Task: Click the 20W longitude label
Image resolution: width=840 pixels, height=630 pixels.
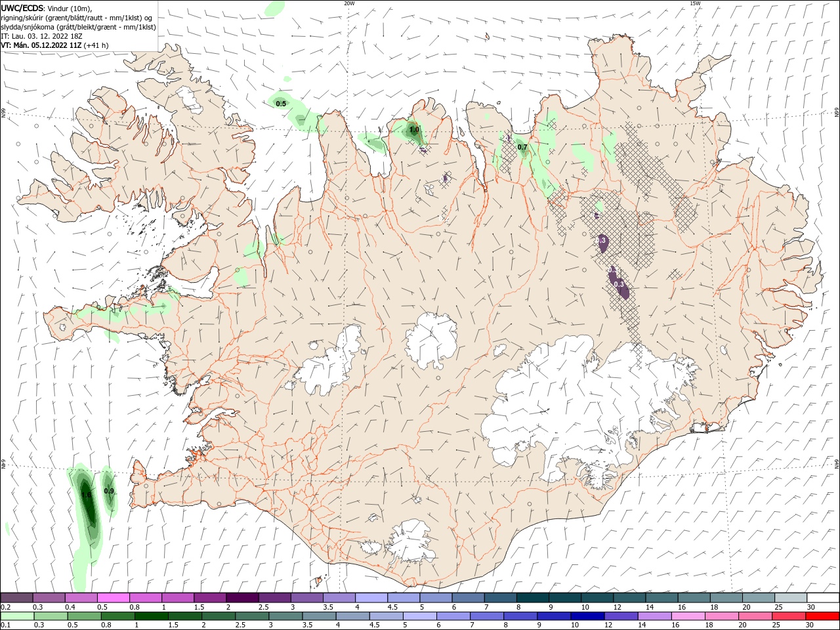Action: pyautogui.click(x=349, y=3)
